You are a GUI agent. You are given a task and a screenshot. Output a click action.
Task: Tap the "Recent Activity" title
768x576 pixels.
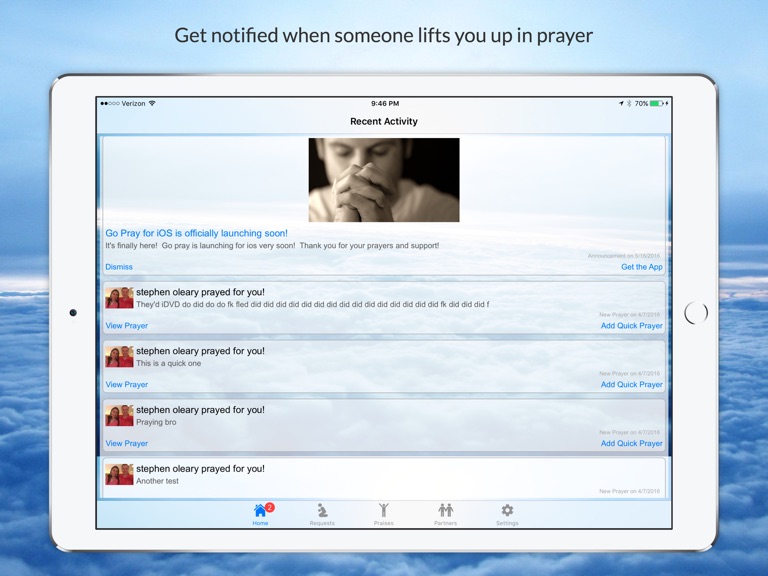[x=384, y=121]
